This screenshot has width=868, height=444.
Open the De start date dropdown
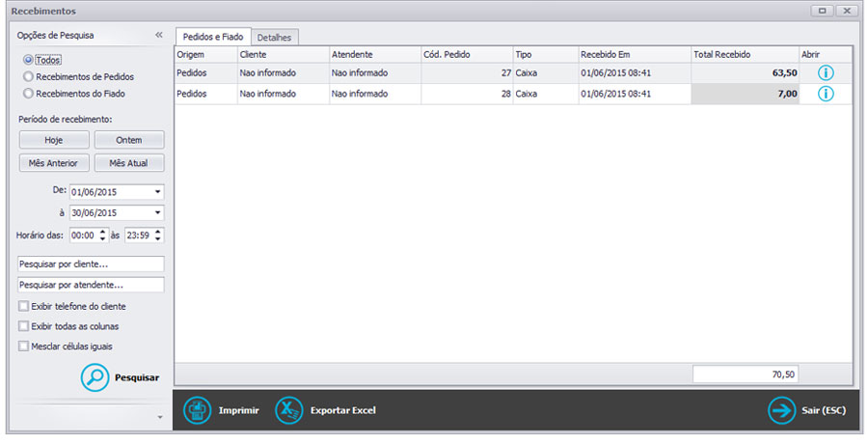157,191
